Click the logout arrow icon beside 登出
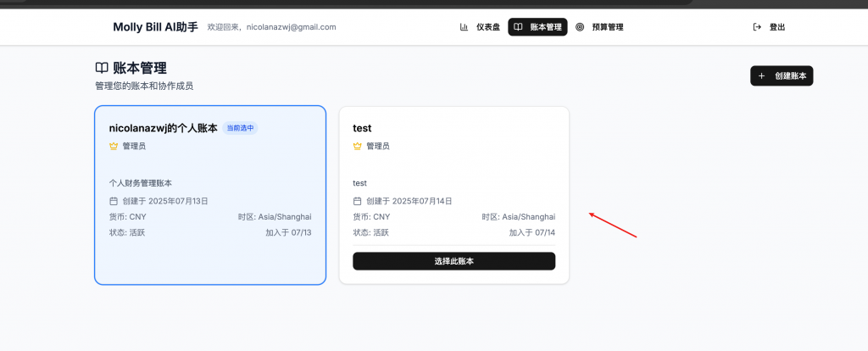Screen dimensions: 868x351 point(757,27)
